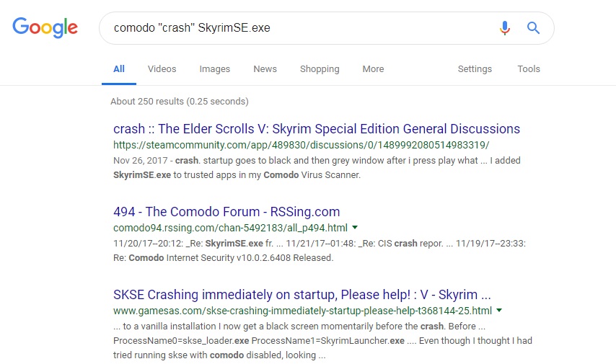Switch to the Images tab
Screen dimensions: 616x364
click(214, 69)
